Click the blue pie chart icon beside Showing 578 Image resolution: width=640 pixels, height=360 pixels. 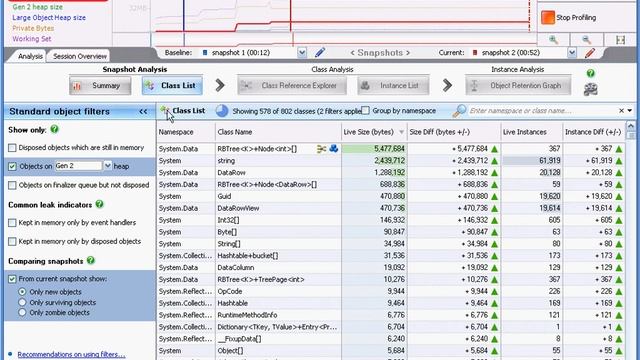click(222, 111)
